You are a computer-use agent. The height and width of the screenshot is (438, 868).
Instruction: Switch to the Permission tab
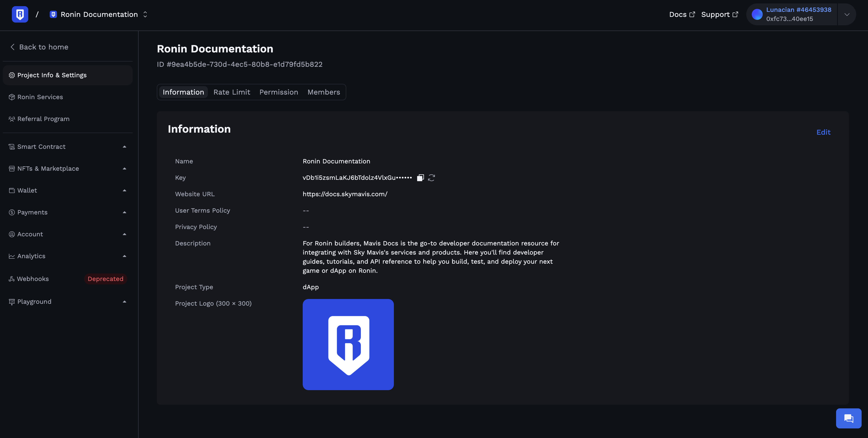(279, 92)
